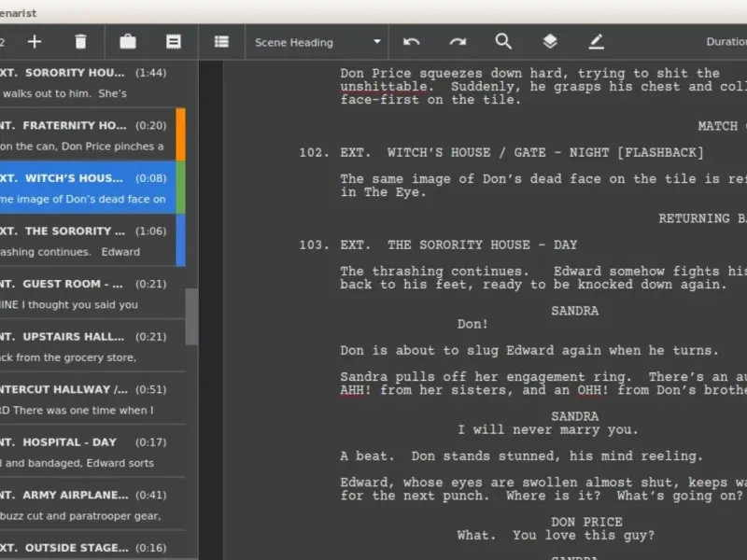Click the MATCH transition text
This screenshot has width=747, height=560.
[717, 126]
